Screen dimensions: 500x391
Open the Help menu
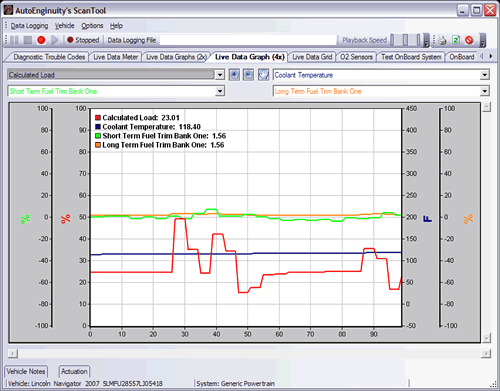[x=116, y=26]
